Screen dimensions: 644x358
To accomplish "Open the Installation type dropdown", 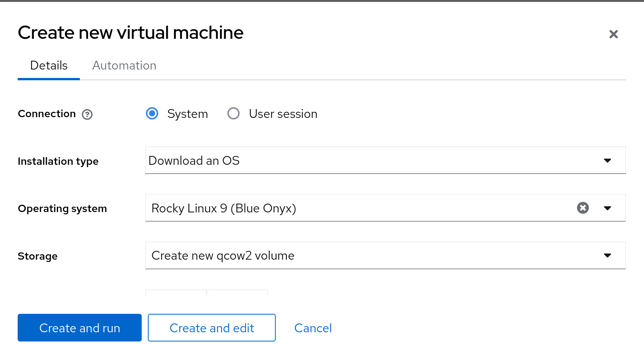I will coord(384,161).
